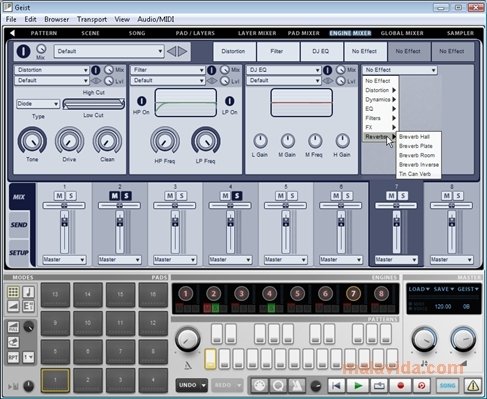Click the return-to-start transport button
This screenshot has height=399, width=487.
[336, 386]
